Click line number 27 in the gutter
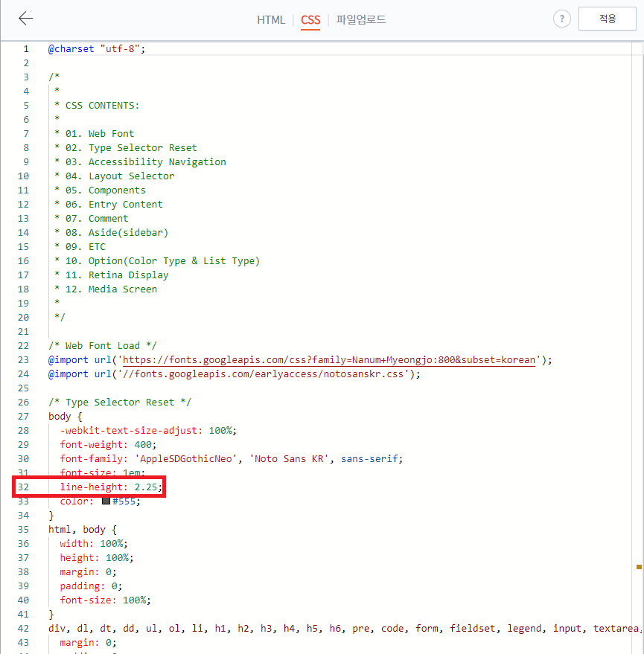The height and width of the screenshot is (654, 644). [x=23, y=417]
